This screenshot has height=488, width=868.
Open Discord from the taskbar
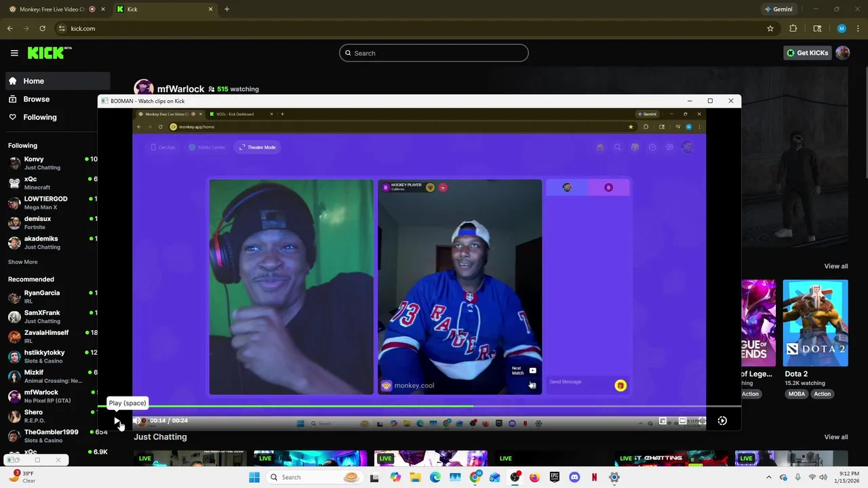[x=574, y=477]
